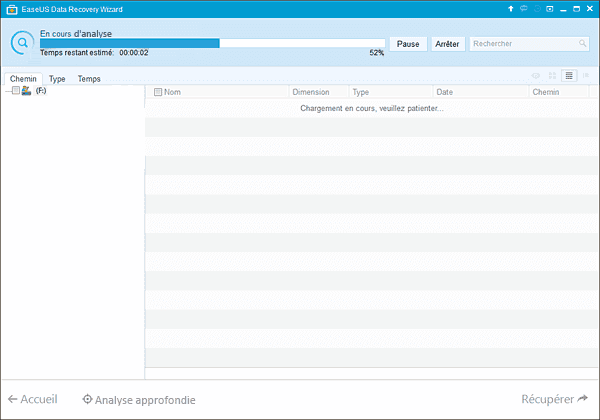Close the EaseUS Data Recovery Wizard window
600x420 pixels.
point(590,9)
